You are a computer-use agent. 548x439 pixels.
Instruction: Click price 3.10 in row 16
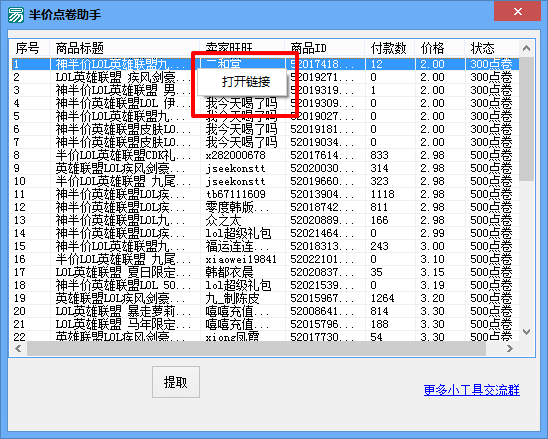[x=432, y=259]
